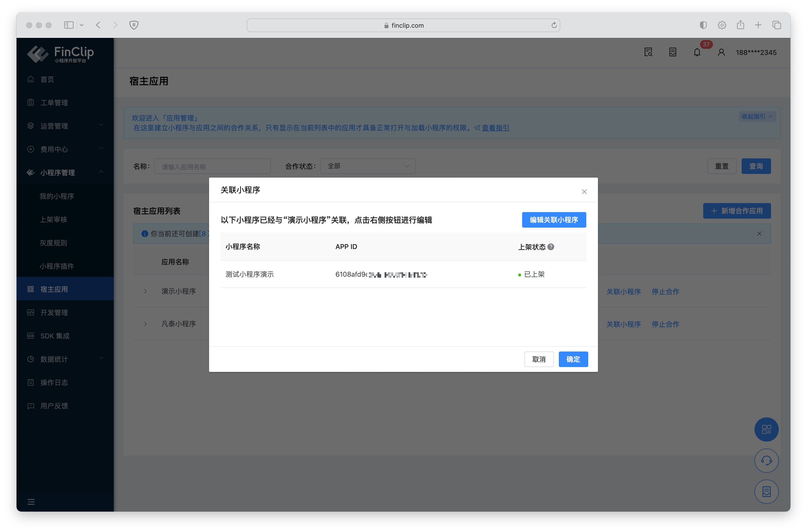Image resolution: width=807 pixels, height=532 pixels.
Task: Click the help question mark beside 上架状态
Action: click(x=551, y=247)
